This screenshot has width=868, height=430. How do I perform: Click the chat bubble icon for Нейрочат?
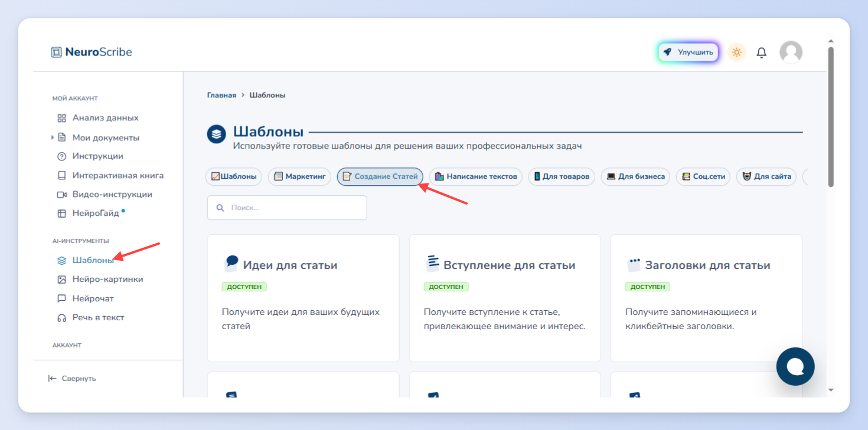pyautogui.click(x=61, y=298)
